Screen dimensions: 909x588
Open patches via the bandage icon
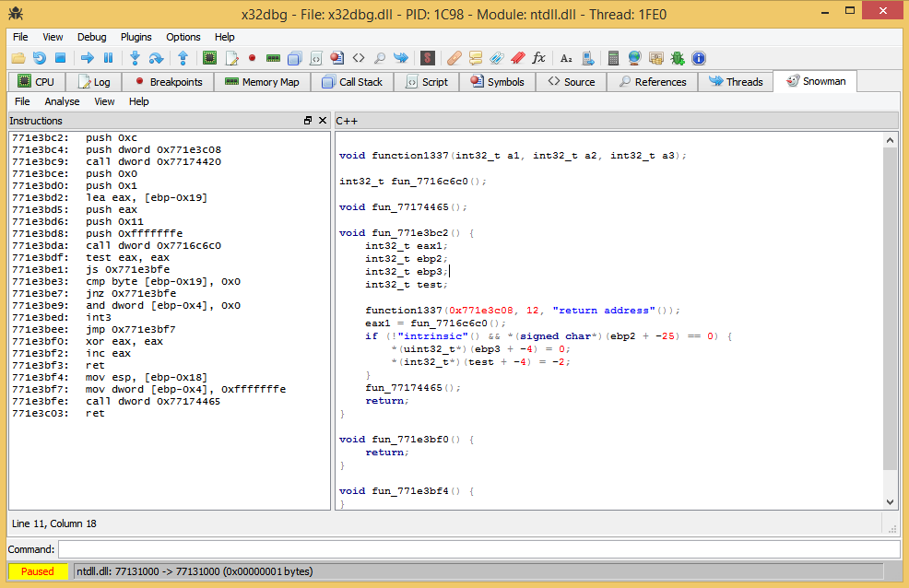(x=454, y=58)
